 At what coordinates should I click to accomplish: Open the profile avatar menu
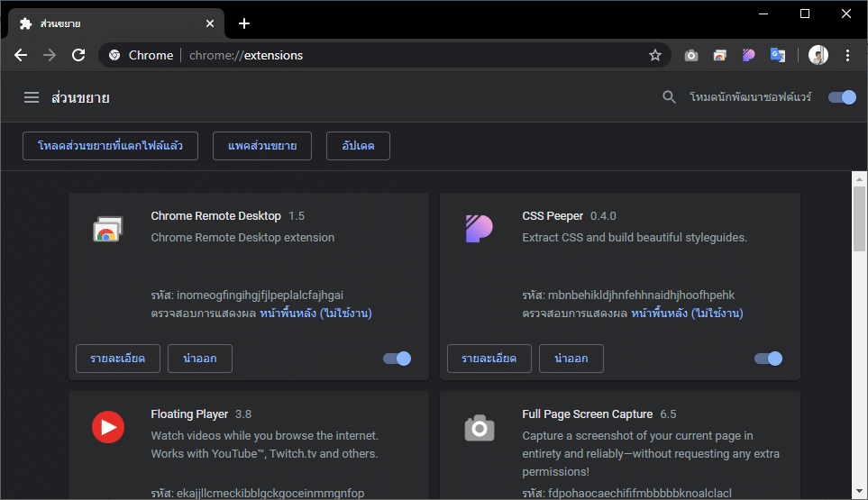pyautogui.click(x=818, y=55)
